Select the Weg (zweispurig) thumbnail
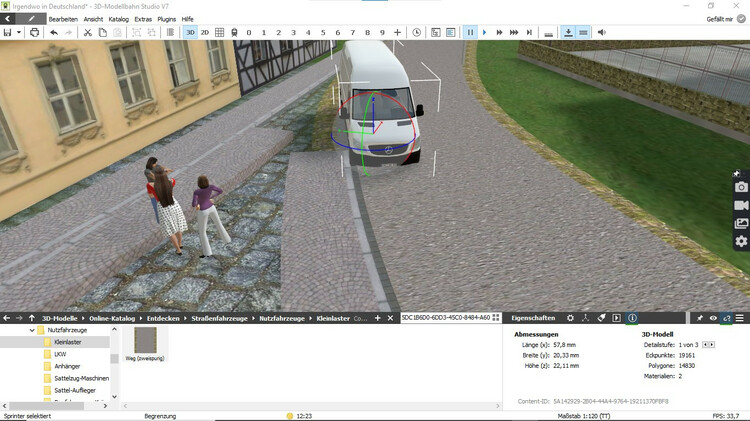The width and height of the screenshot is (750, 421). (x=145, y=341)
